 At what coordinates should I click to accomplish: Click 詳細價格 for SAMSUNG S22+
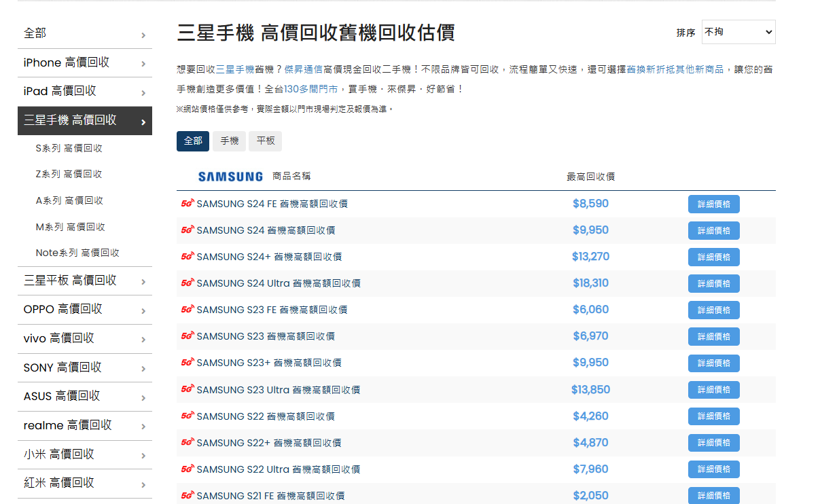click(713, 442)
